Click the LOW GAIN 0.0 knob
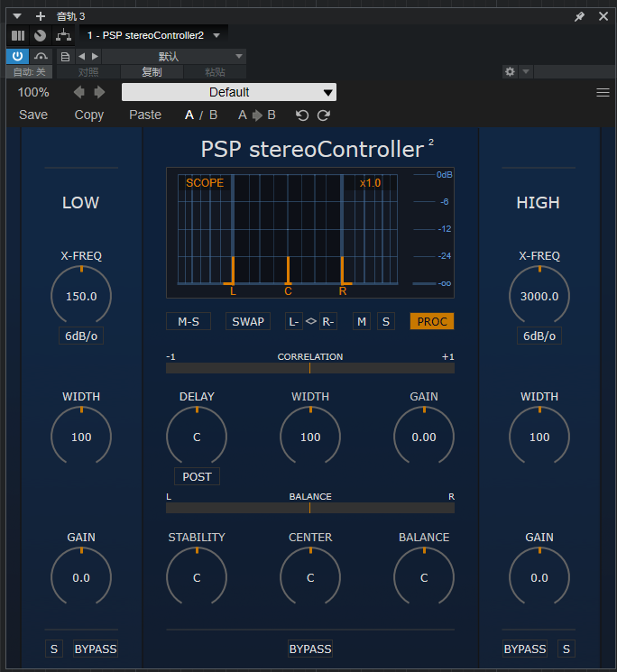This screenshot has width=617, height=672. (81, 577)
